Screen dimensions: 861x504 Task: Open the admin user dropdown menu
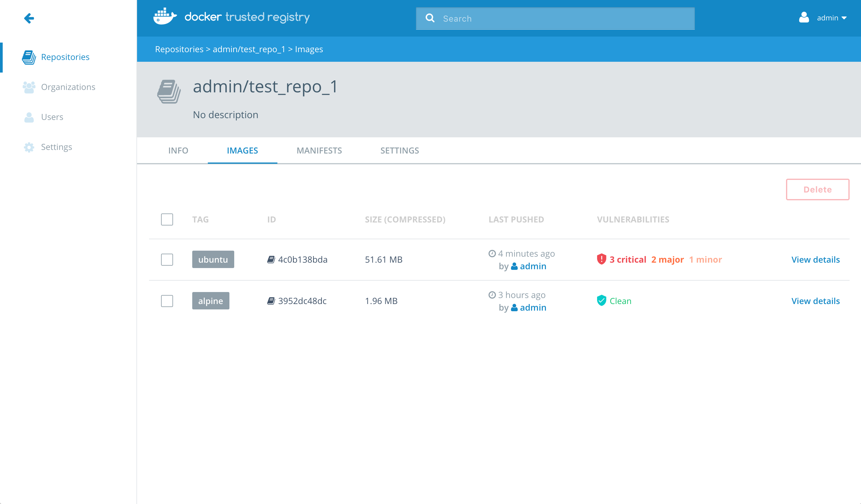coord(824,18)
